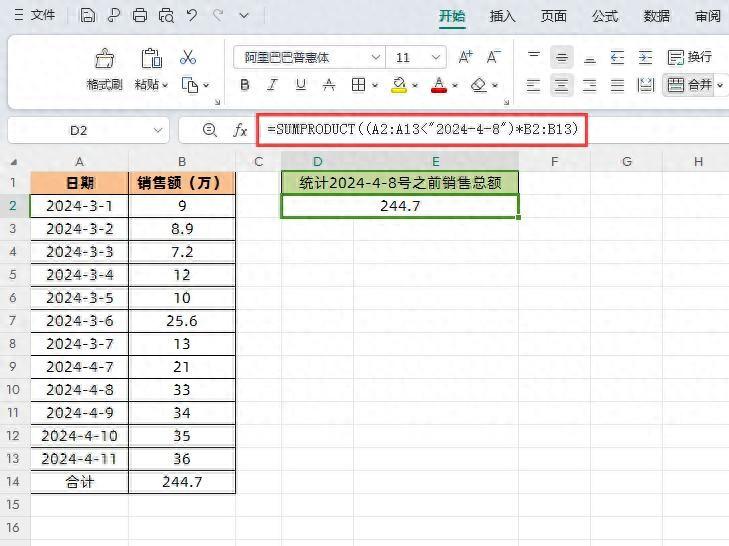Toggle Strikethrough formatting
Viewport: 729px width, 546px height.
pyautogui.click(x=329, y=85)
